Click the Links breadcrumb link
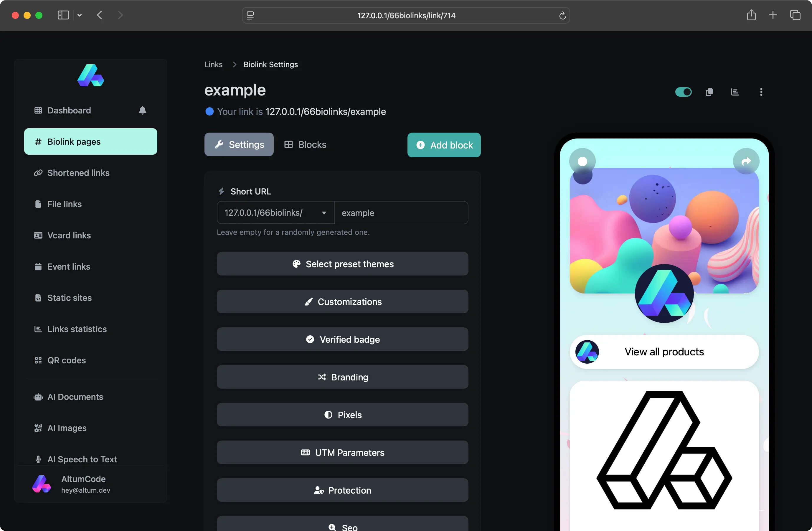This screenshot has height=531, width=812. pyautogui.click(x=213, y=65)
